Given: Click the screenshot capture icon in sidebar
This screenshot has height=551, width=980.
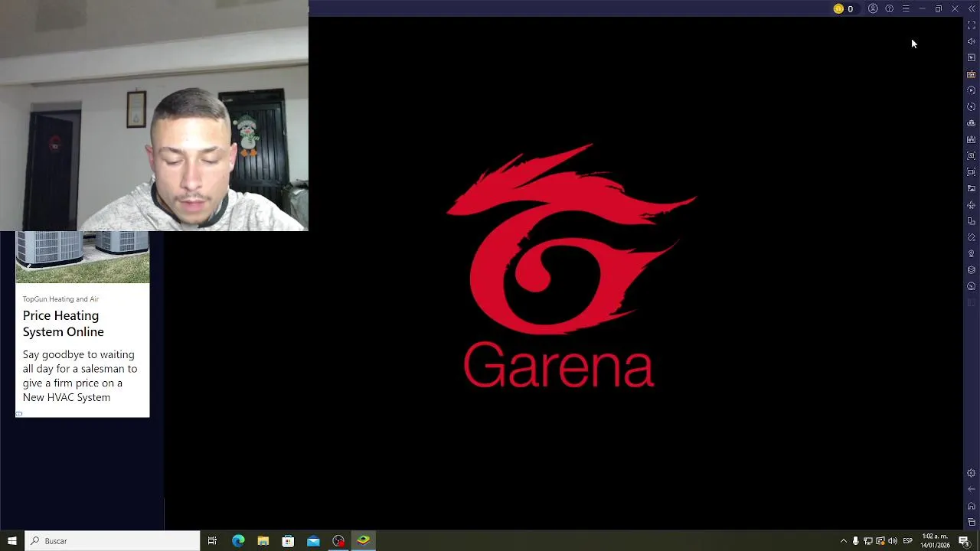Looking at the screenshot, I should coord(972,155).
